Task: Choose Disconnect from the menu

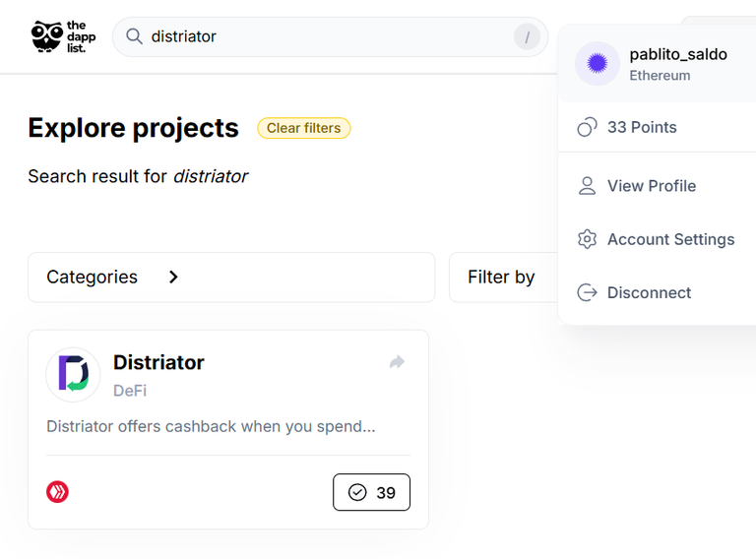Action: (x=658, y=292)
